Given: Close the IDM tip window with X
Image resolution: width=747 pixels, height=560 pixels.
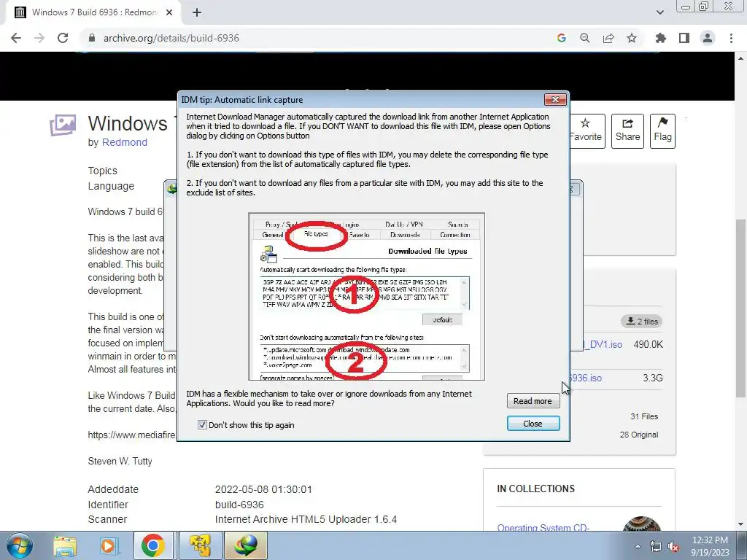Looking at the screenshot, I should coord(555,99).
